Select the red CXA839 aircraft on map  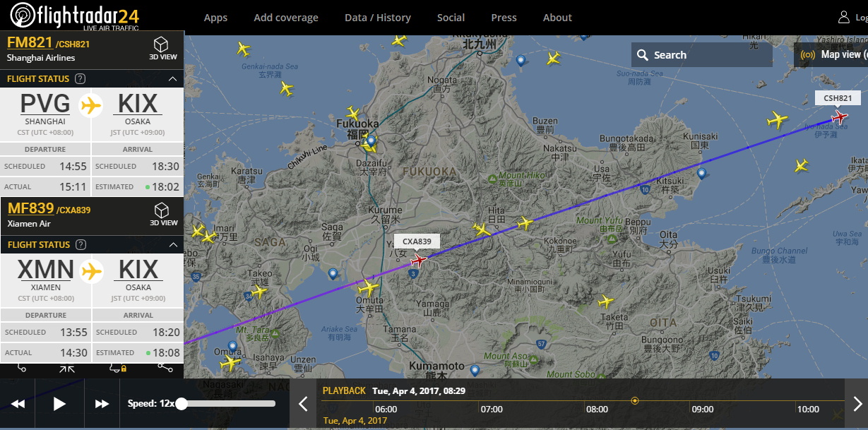[419, 261]
